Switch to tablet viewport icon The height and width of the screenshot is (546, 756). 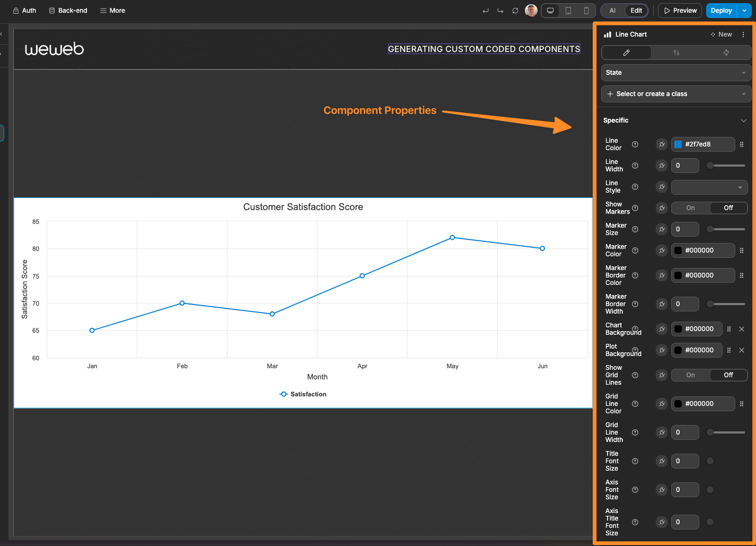pyautogui.click(x=568, y=11)
